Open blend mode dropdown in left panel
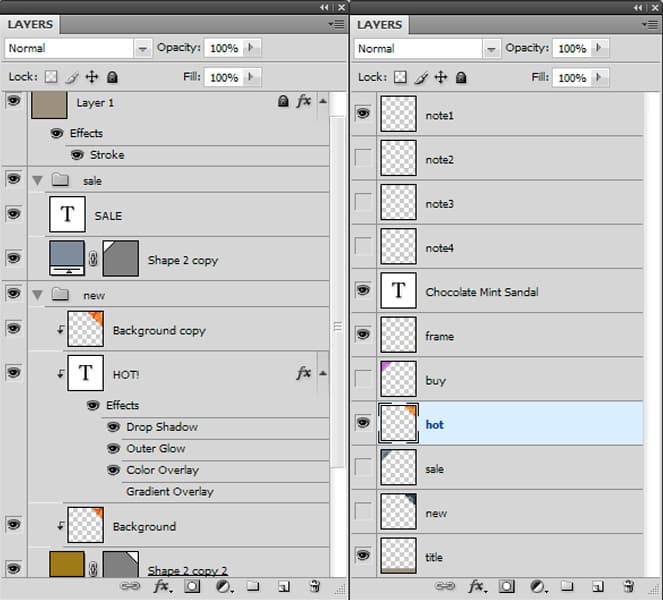This screenshot has height=600, width=663. pyautogui.click(x=142, y=49)
